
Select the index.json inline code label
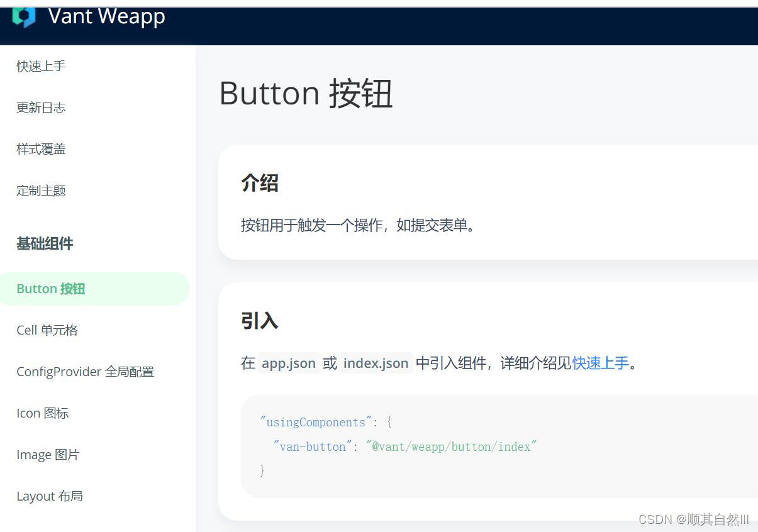375,363
